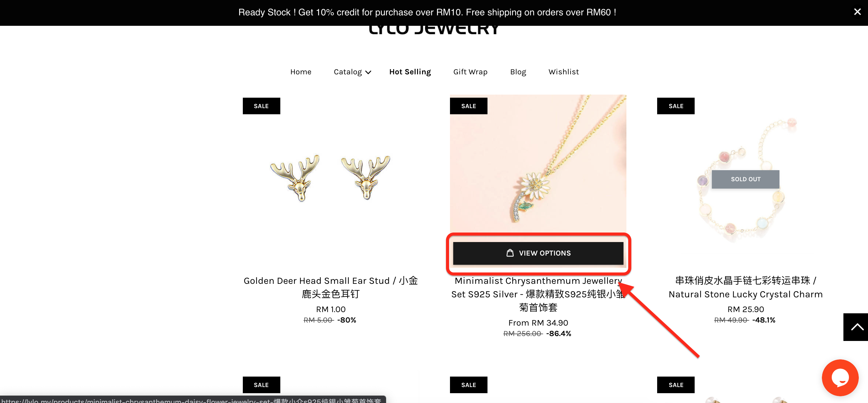Click the SALE badge on deer earrings
This screenshot has height=403, width=868.
261,106
